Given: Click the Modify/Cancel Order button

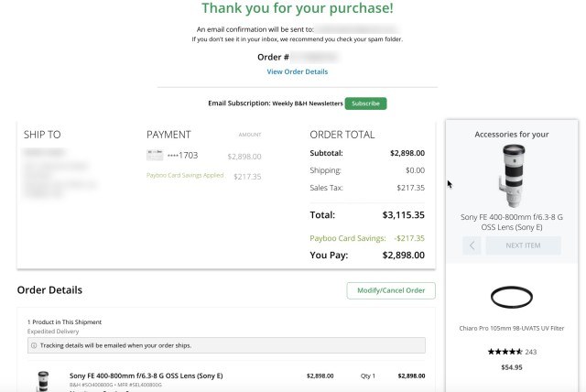Looking at the screenshot, I should [x=391, y=290].
